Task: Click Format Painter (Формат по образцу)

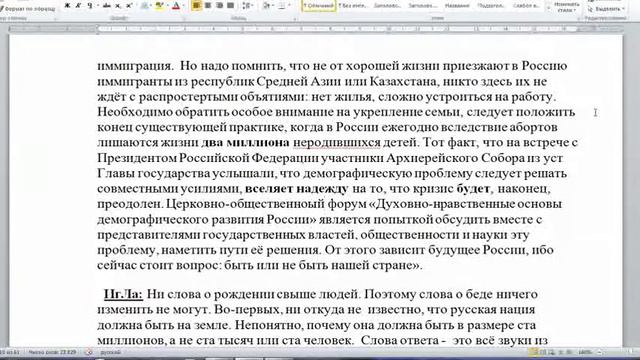Action: pyautogui.click(x=28, y=9)
